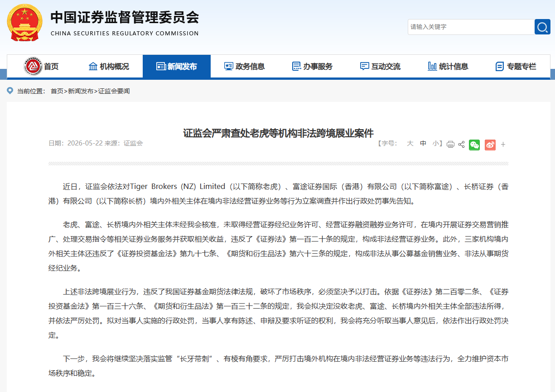Click the 当前位置 label
Viewport: 555px width, 392px height.
coord(31,91)
